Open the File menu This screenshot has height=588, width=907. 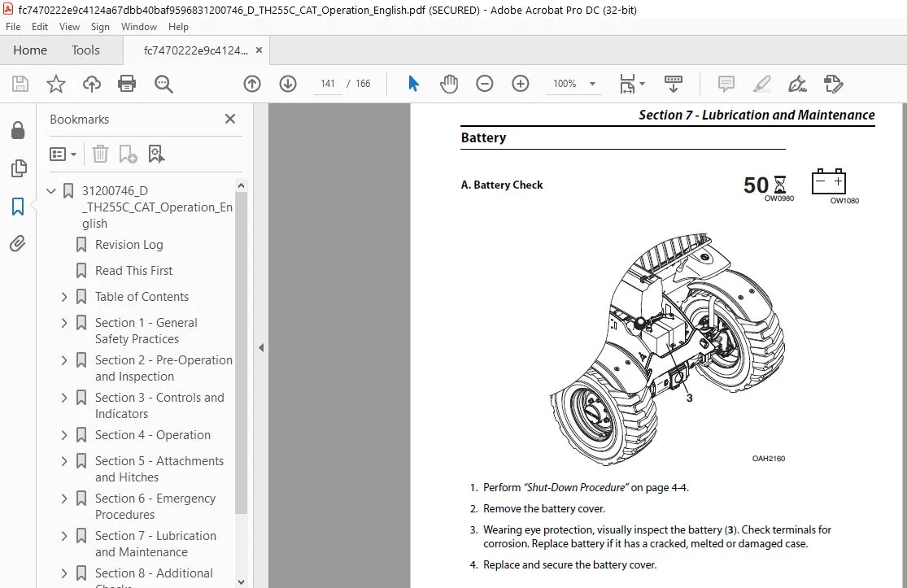[x=13, y=27]
